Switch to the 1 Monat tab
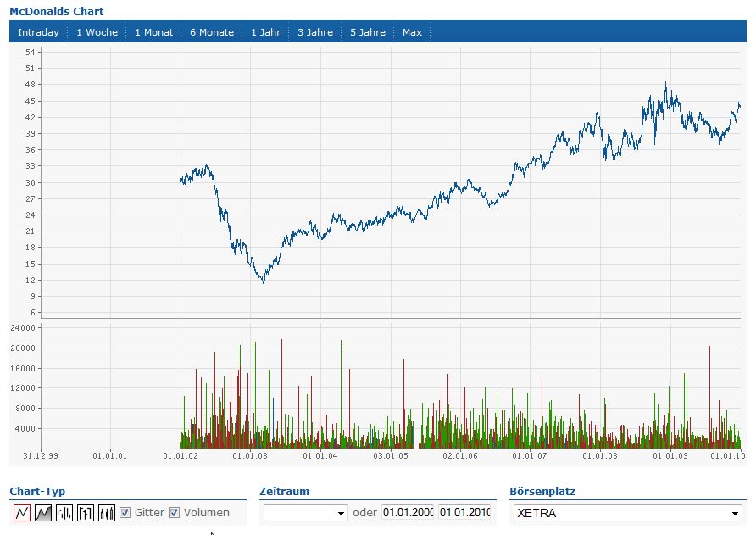 [153, 32]
